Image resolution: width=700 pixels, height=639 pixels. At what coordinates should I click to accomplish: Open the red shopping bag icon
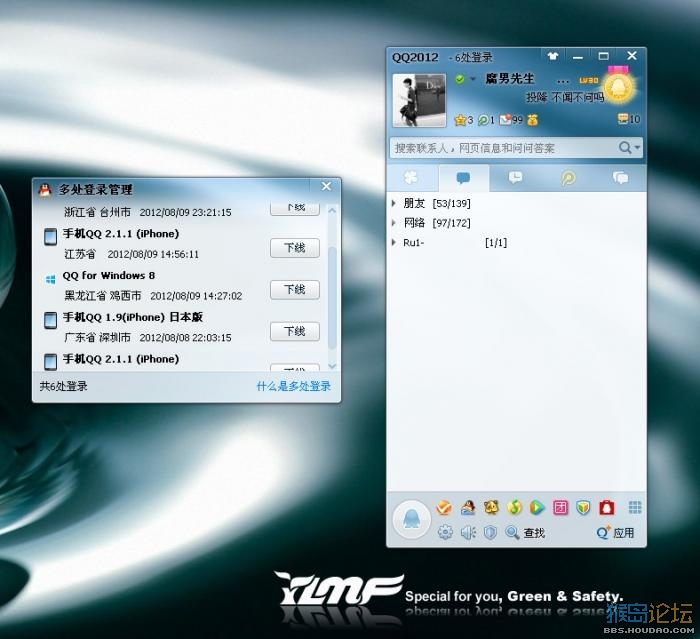[x=606, y=508]
